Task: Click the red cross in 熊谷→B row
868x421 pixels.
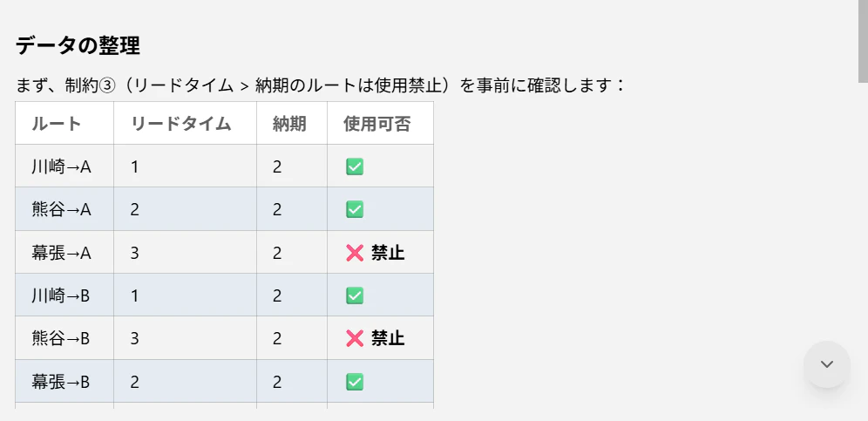Action: [x=355, y=338]
